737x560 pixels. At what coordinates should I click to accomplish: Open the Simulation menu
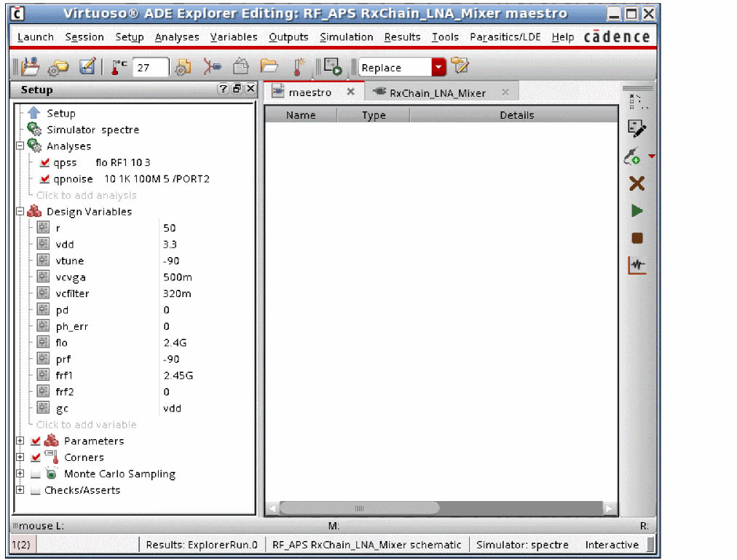pos(346,37)
